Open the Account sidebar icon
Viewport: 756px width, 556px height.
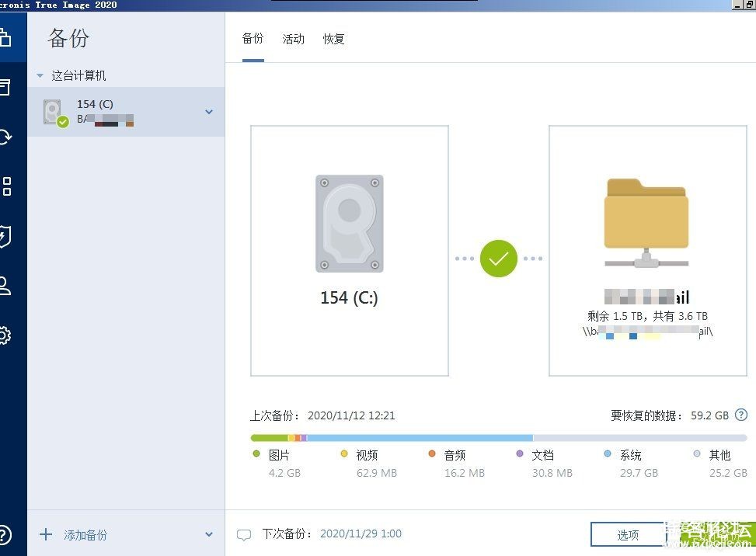pyautogui.click(x=5, y=286)
